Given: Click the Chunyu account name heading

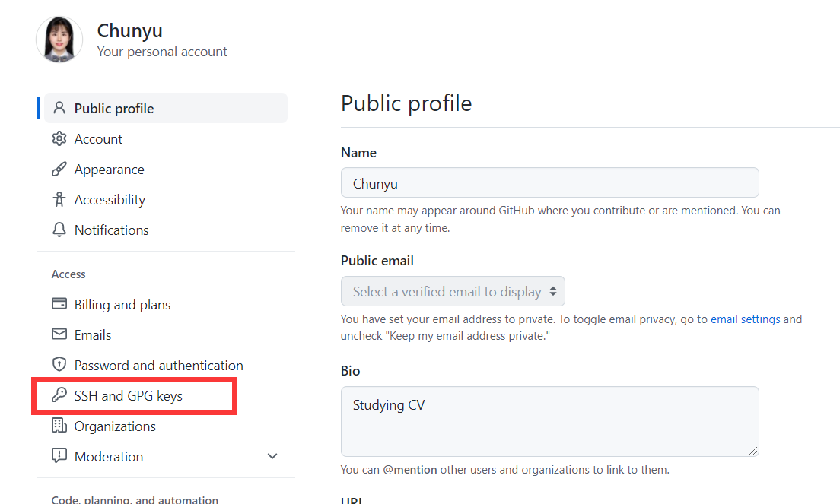Looking at the screenshot, I should 129,30.
